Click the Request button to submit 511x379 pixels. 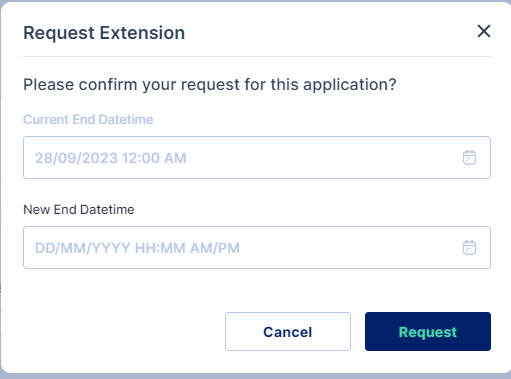428,331
